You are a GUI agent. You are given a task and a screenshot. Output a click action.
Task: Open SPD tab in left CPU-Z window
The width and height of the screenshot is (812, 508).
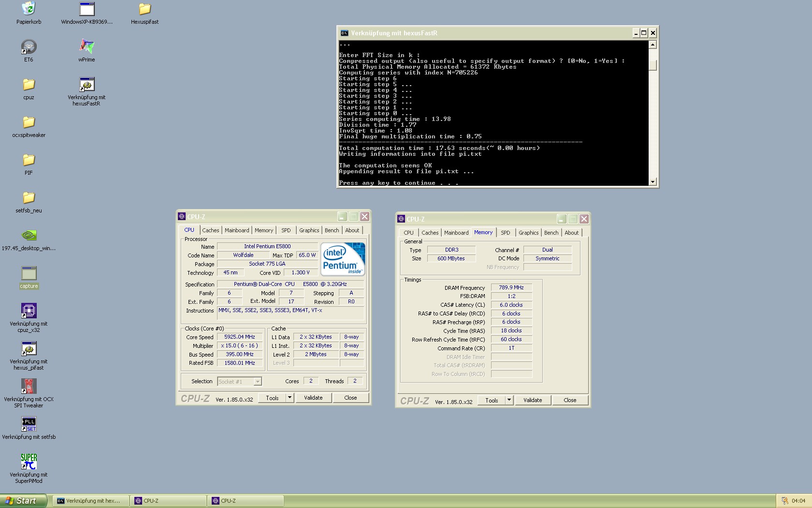pos(286,230)
